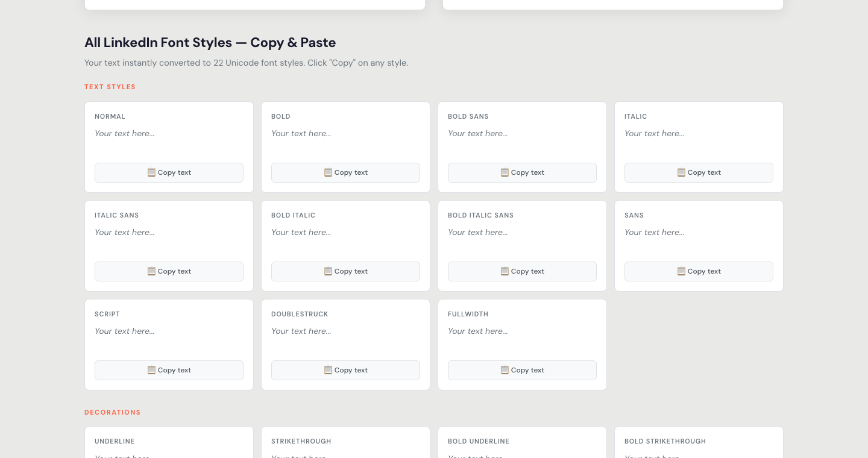
Task: Click clipboard icon in Fullwidth card
Action: [x=505, y=370]
